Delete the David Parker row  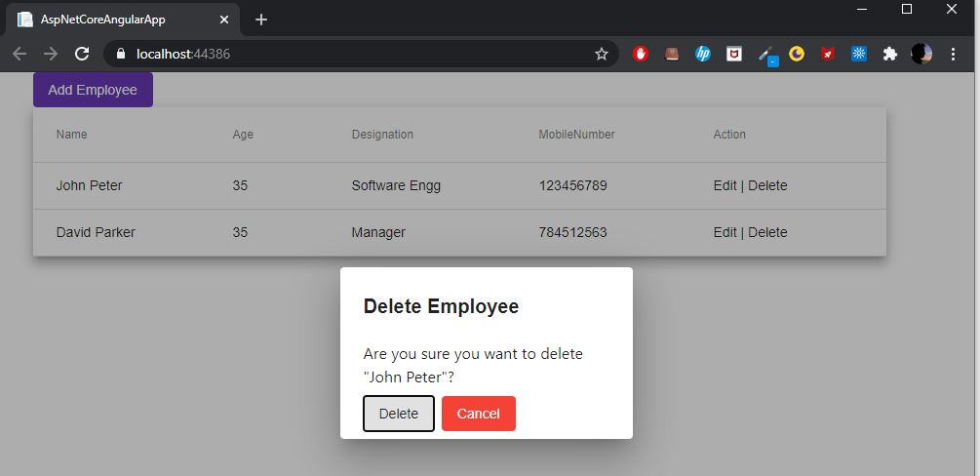coord(767,233)
